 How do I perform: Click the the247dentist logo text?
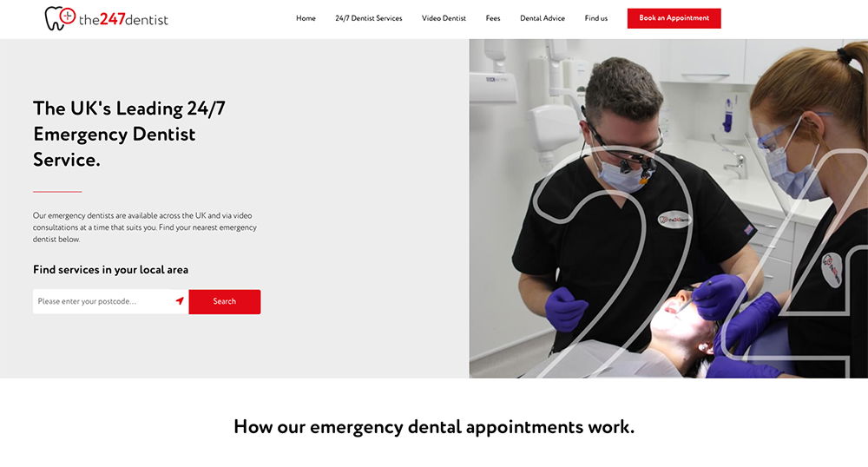123,19
